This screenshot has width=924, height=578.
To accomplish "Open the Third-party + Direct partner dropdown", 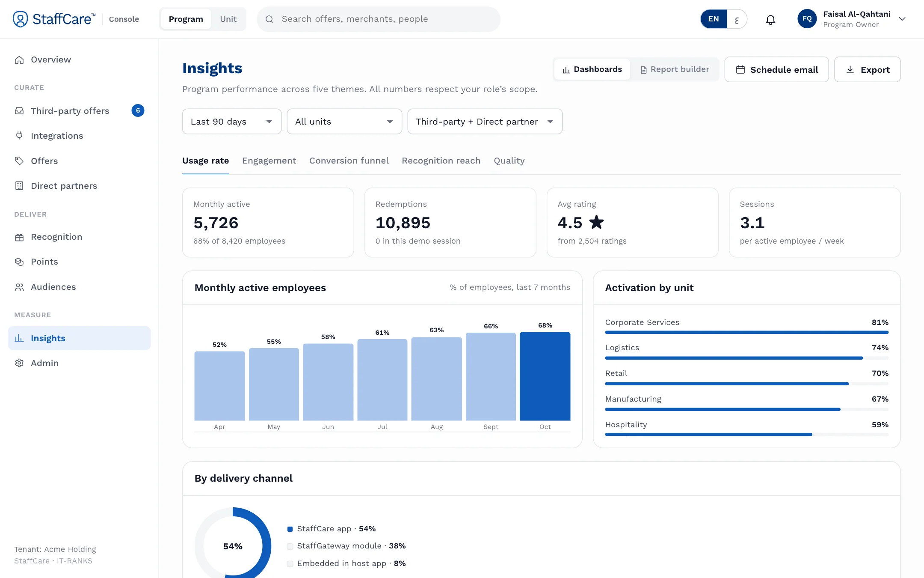I will [485, 122].
